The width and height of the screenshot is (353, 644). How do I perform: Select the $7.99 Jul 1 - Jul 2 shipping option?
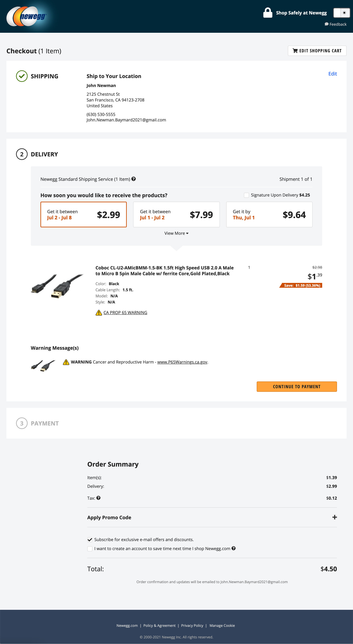pos(176,214)
